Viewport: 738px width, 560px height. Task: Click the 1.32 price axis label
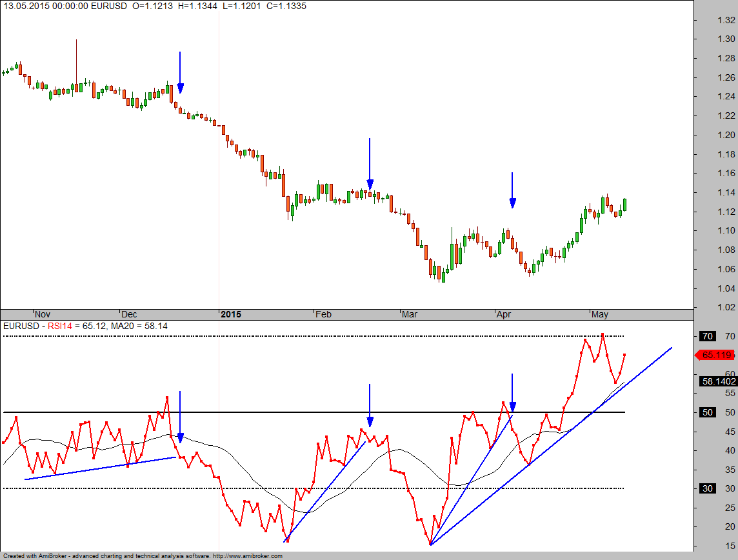point(726,20)
